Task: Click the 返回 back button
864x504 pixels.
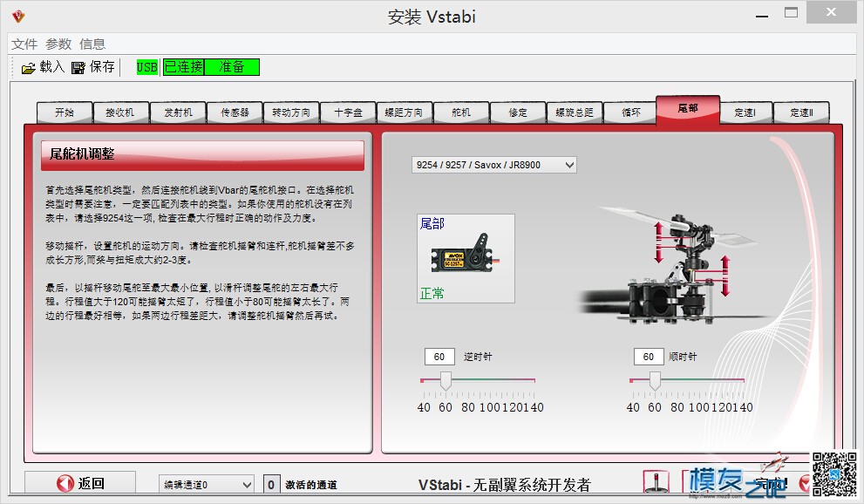Action: point(80,482)
